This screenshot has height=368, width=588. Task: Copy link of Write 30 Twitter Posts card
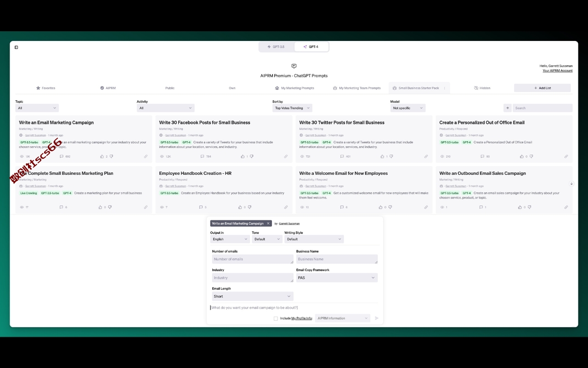click(x=426, y=156)
